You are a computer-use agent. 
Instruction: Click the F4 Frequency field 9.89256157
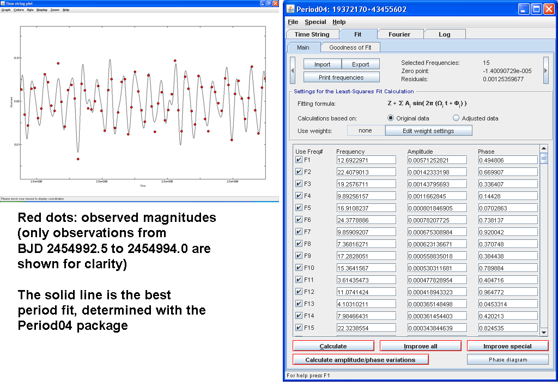click(366, 196)
